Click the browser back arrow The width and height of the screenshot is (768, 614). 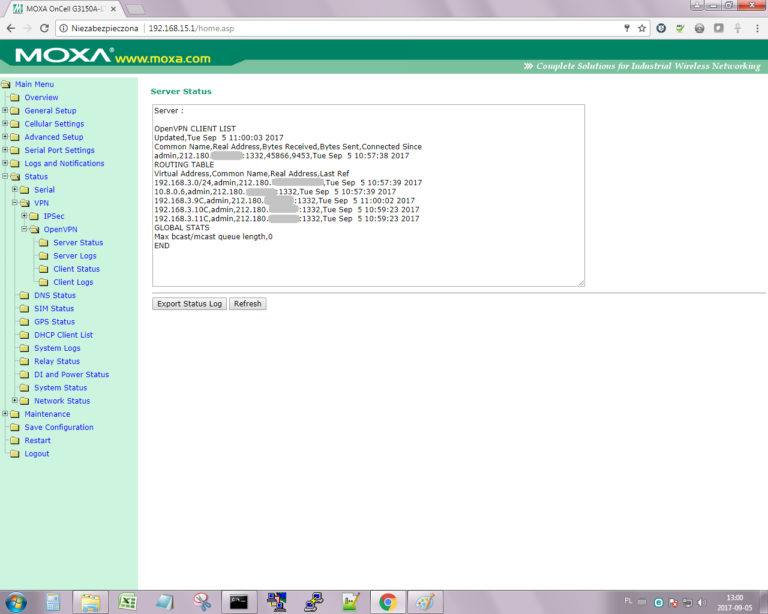coord(10,28)
